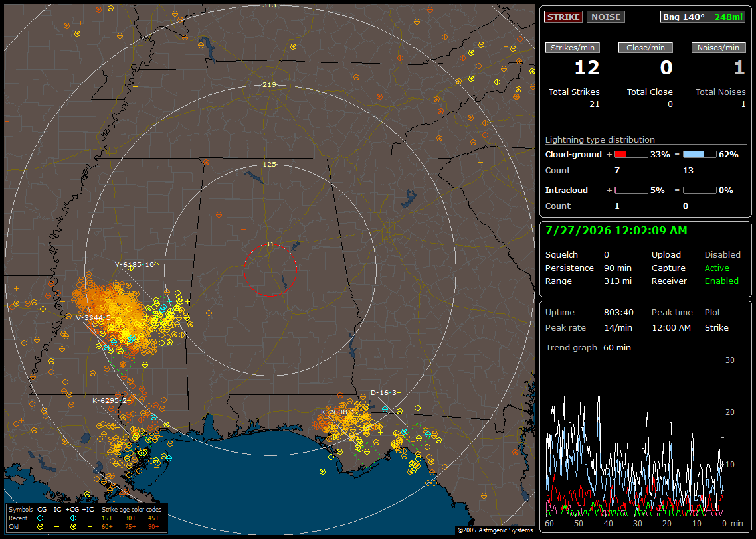Click the Persistence 90 min value
Image resolution: width=756 pixels, height=539 pixels.
point(618,268)
